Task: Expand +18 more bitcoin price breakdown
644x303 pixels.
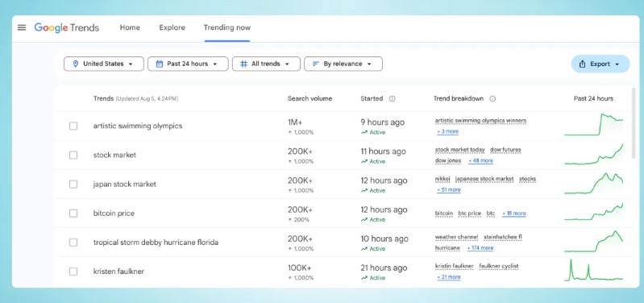Action: coord(513,214)
